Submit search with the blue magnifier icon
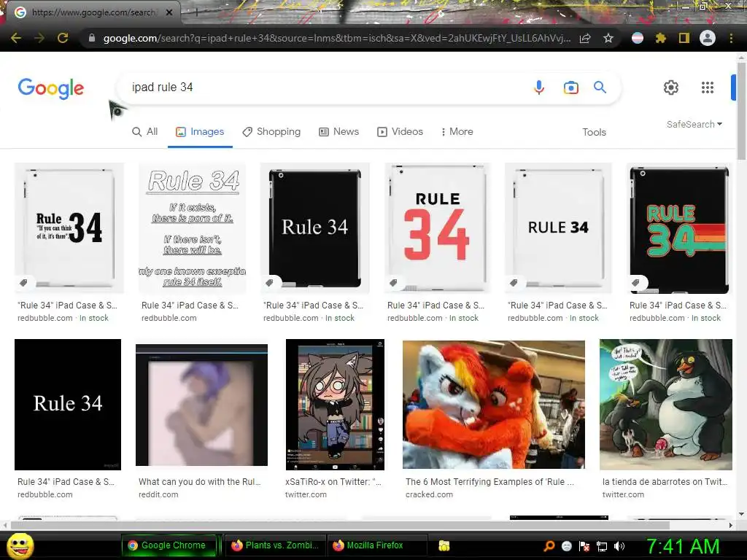 pos(600,87)
